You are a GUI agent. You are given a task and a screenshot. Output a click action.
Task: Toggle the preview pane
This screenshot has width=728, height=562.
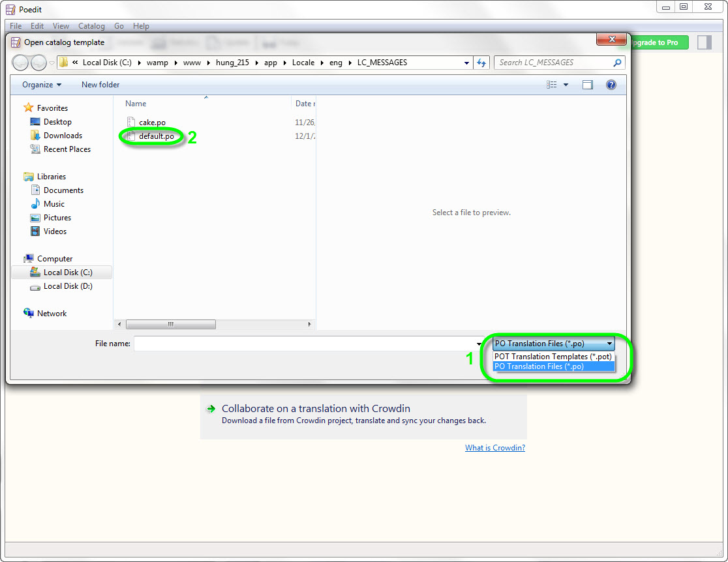coord(587,85)
